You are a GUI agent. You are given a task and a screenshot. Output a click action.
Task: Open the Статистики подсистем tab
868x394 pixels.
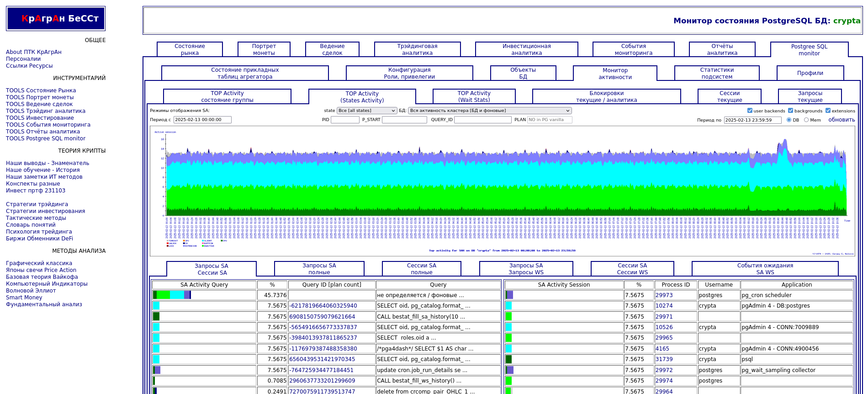coord(716,73)
